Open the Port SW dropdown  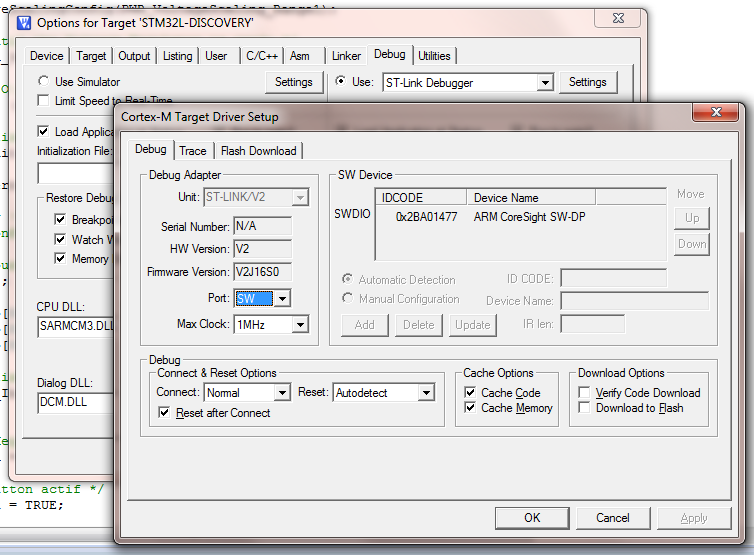tap(283, 299)
